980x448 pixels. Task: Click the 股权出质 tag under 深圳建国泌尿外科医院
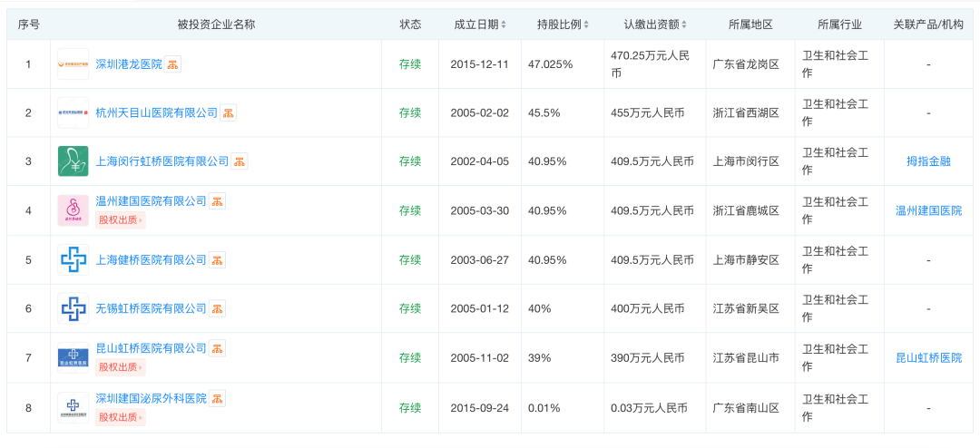[x=120, y=417]
